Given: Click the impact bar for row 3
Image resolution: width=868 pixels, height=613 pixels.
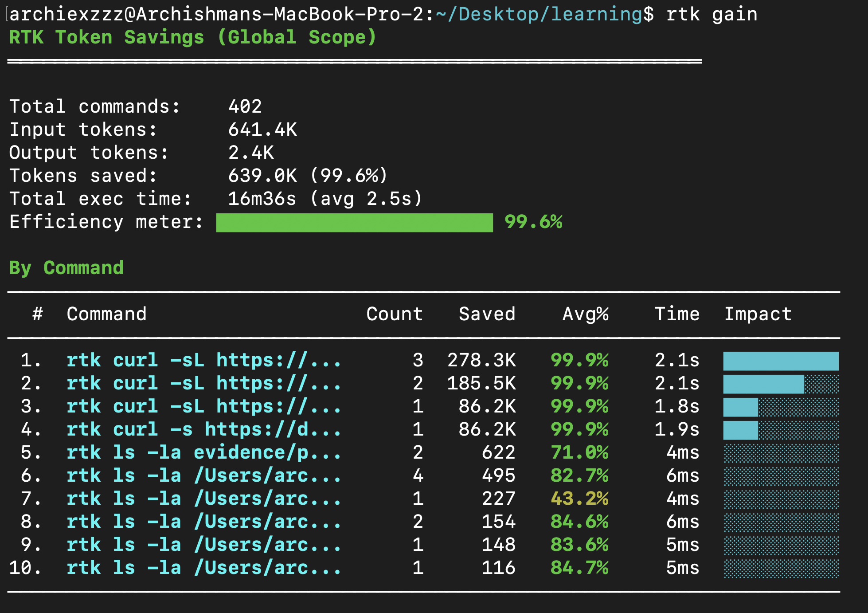Looking at the screenshot, I should click(741, 407).
